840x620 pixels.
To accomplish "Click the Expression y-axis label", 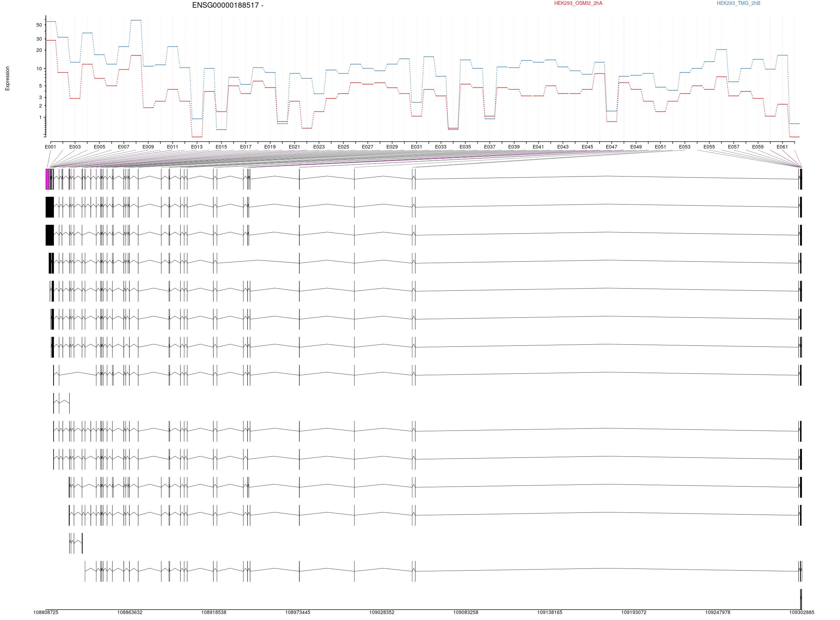I will [7, 78].
